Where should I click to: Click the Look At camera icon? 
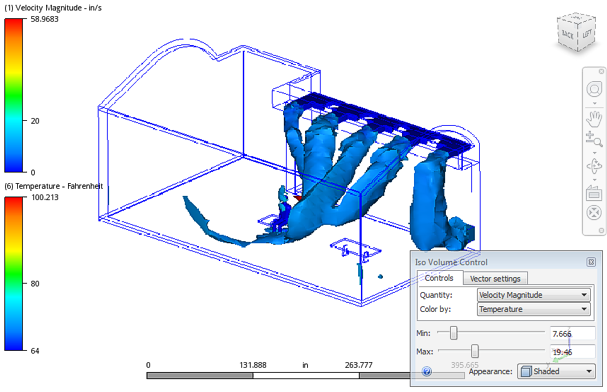coord(594,192)
